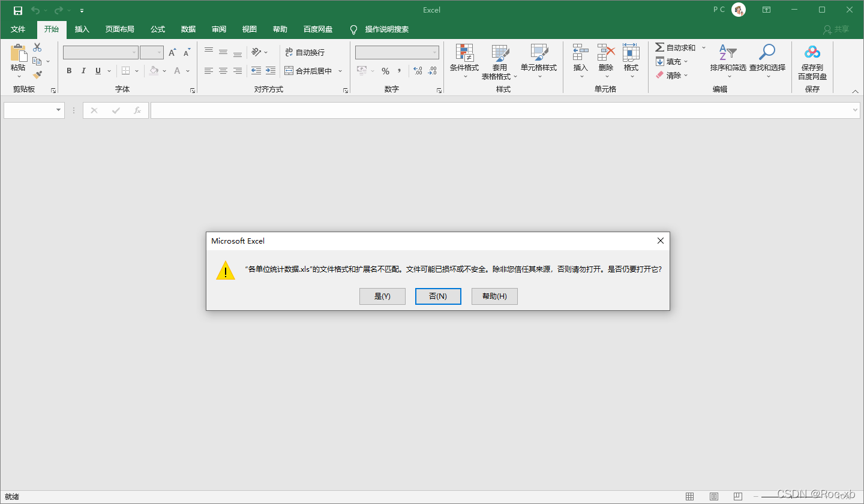
Task: Click the decrease decimal icon
Action: 432,71
